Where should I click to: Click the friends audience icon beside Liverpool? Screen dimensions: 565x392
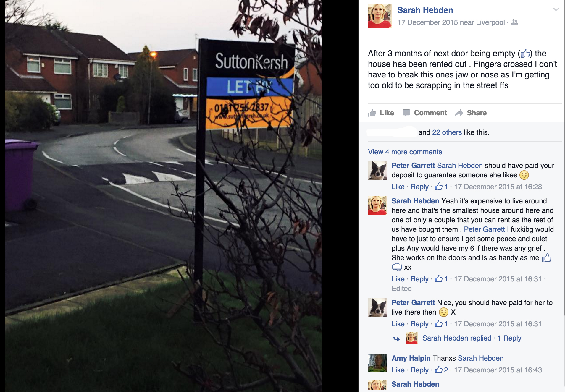coord(515,22)
